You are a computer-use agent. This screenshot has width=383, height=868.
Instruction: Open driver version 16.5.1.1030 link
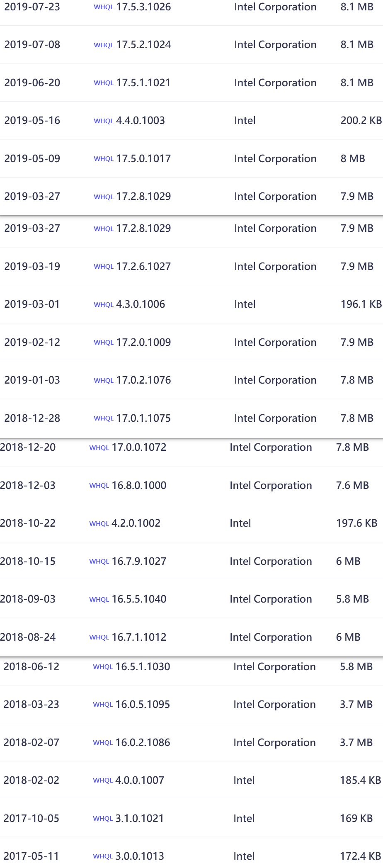point(143,667)
